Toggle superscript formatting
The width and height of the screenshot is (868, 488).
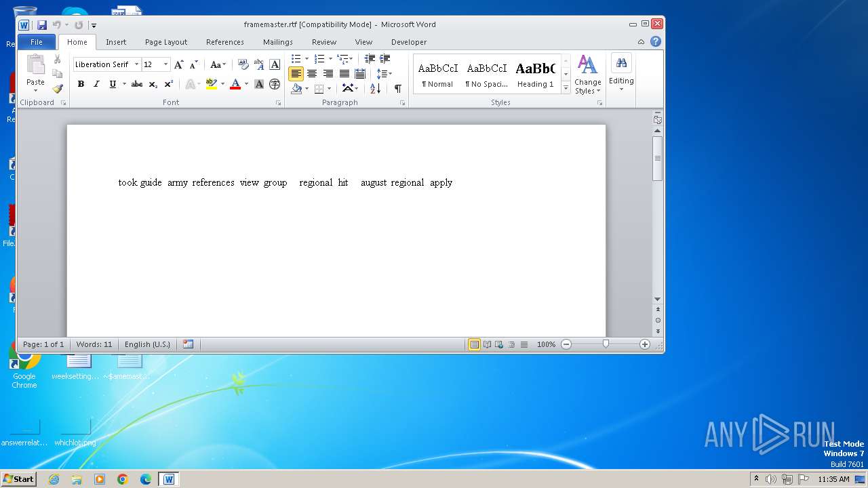click(169, 84)
